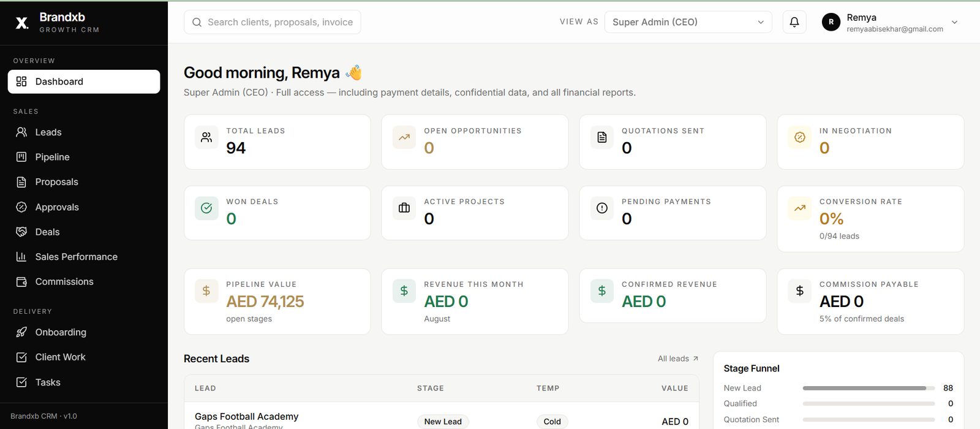Expand the Remya account menu chevron

[x=954, y=22]
